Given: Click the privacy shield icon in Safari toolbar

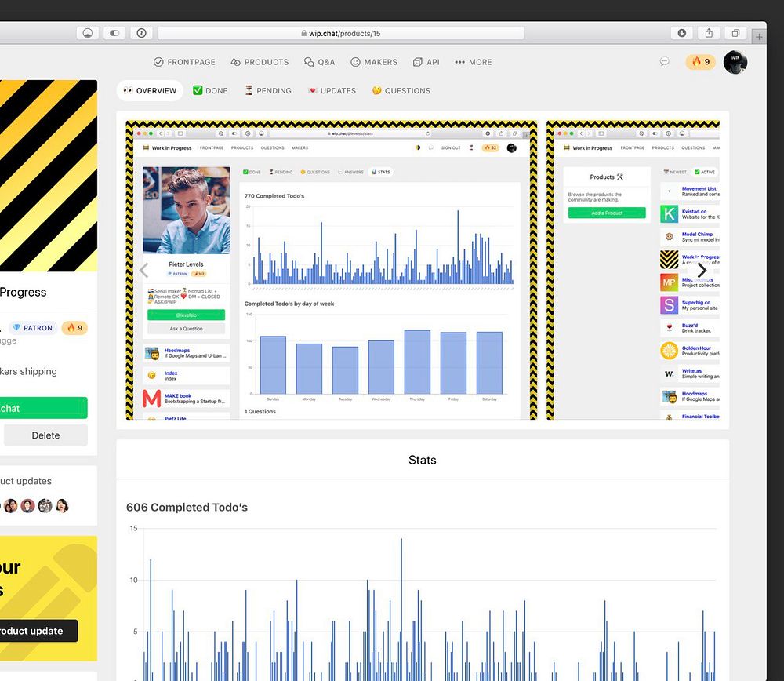Looking at the screenshot, I should click(88, 33).
